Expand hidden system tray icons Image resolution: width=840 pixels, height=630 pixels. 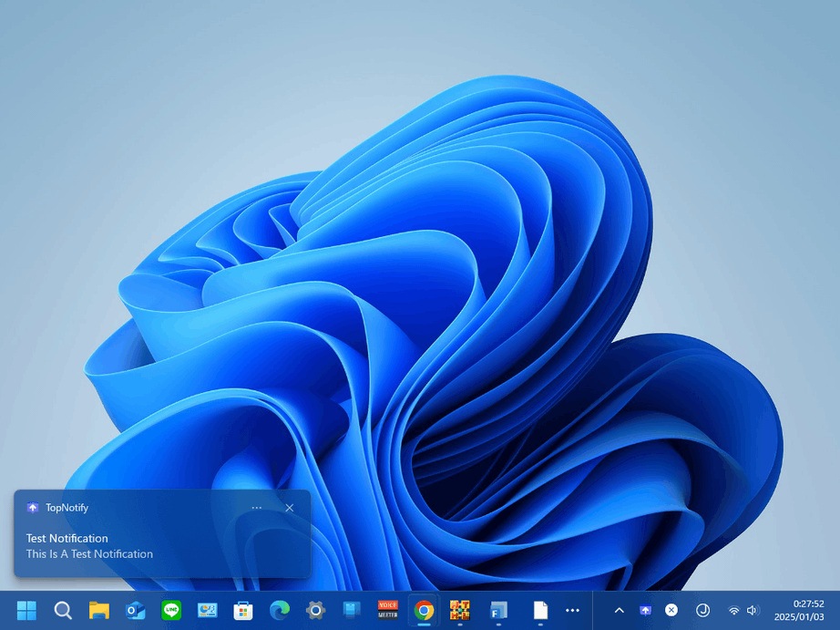tap(620, 610)
